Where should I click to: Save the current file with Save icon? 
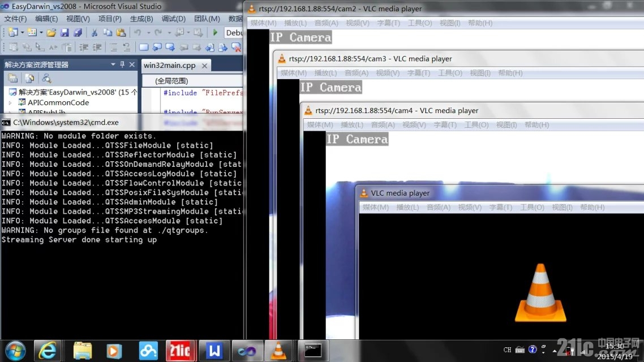click(65, 32)
